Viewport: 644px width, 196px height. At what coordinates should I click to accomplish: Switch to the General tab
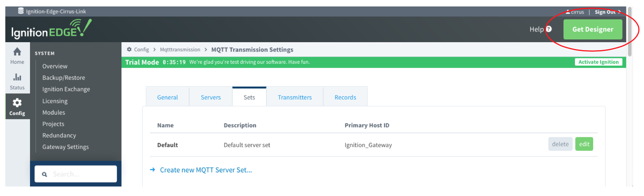tap(167, 97)
